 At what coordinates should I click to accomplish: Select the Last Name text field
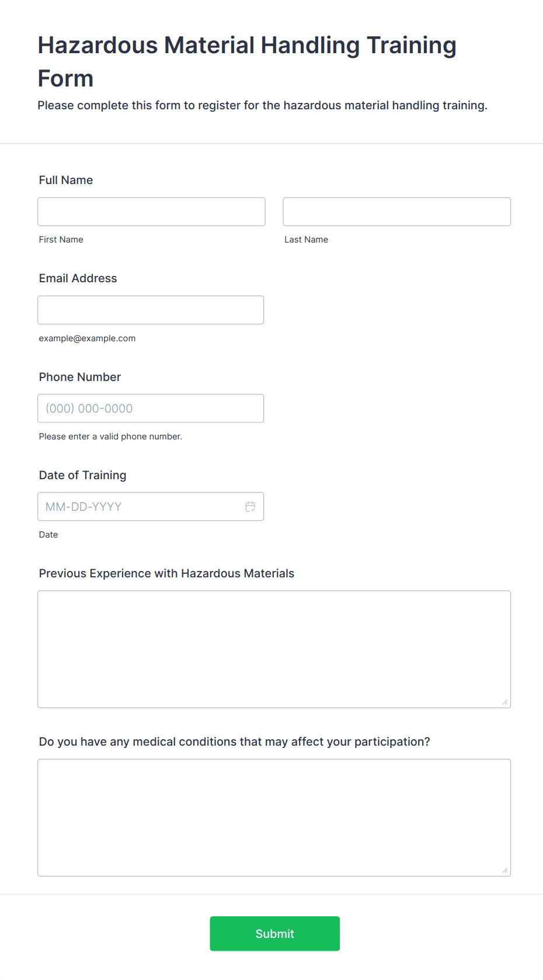(x=397, y=212)
